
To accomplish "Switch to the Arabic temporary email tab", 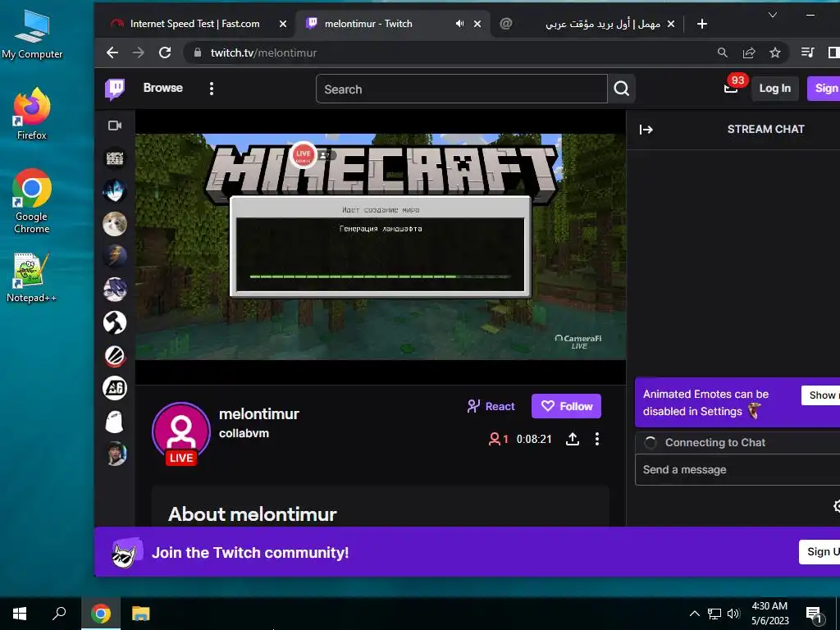I will (x=603, y=24).
